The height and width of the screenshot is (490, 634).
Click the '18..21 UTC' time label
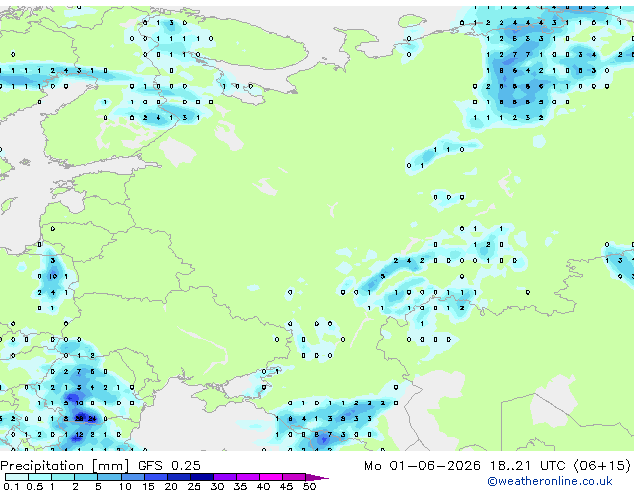tap(527, 466)
